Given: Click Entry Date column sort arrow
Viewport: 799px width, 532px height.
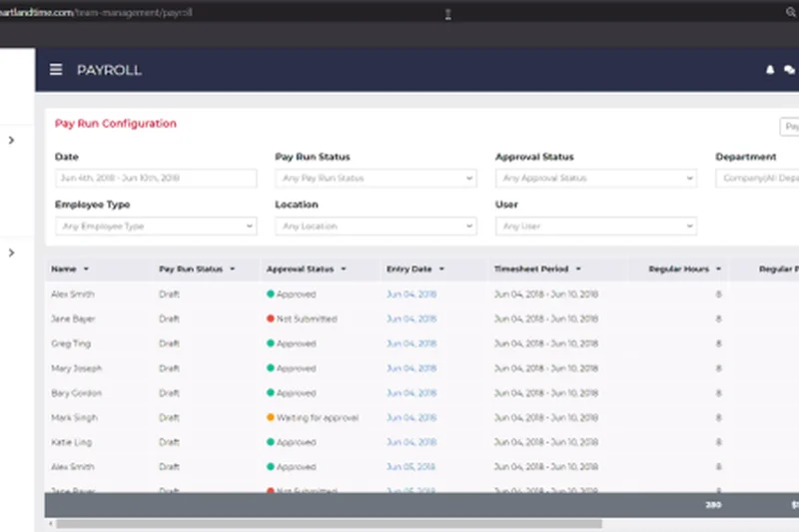Looking at the screenshot, I should click(441, 269).
